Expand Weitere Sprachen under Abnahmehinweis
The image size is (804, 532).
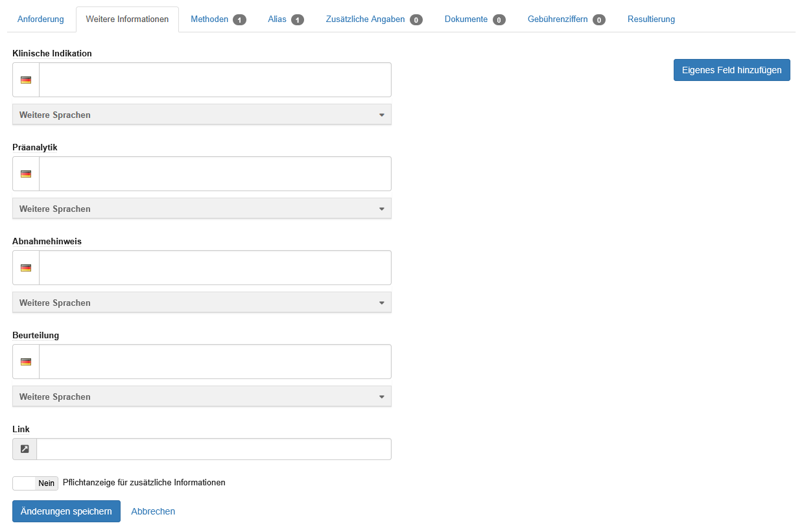(202, 303)
